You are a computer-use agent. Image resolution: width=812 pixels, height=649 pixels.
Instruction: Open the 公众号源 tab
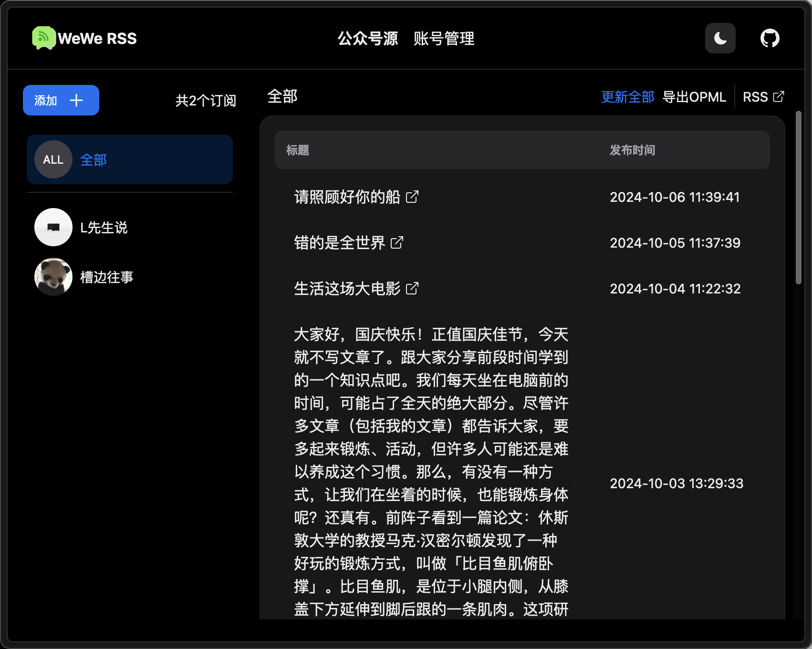pos(368,38)
